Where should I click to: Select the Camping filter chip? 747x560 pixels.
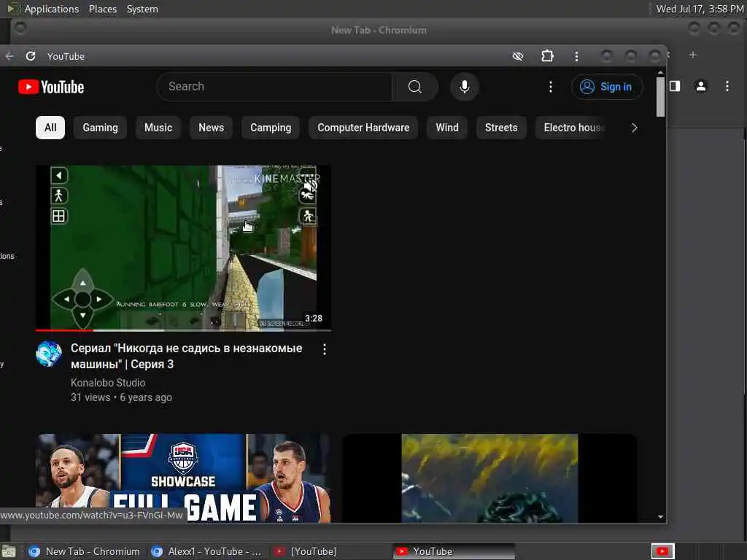[x=271, y=128]
